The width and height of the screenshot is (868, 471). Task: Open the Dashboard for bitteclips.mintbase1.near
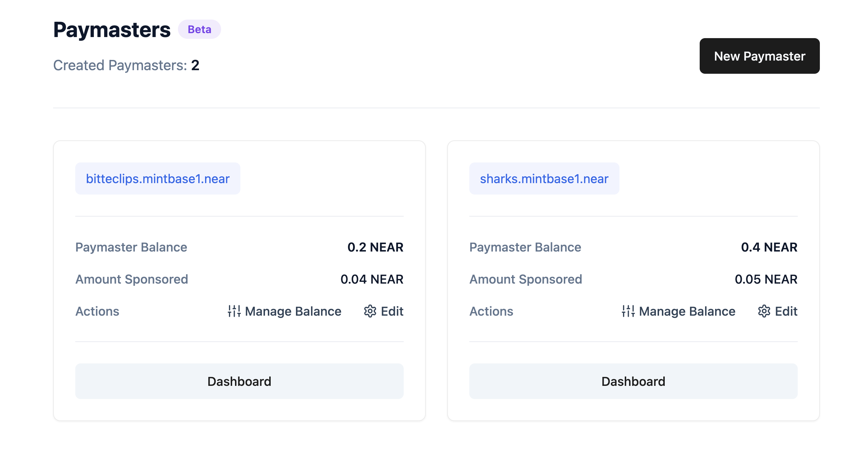coord(239,381)
